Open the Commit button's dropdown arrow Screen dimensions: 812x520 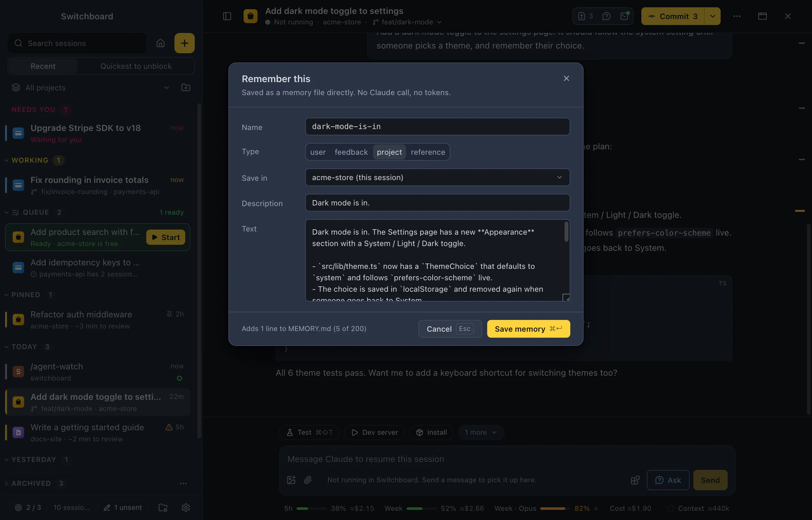coord(712,16)
